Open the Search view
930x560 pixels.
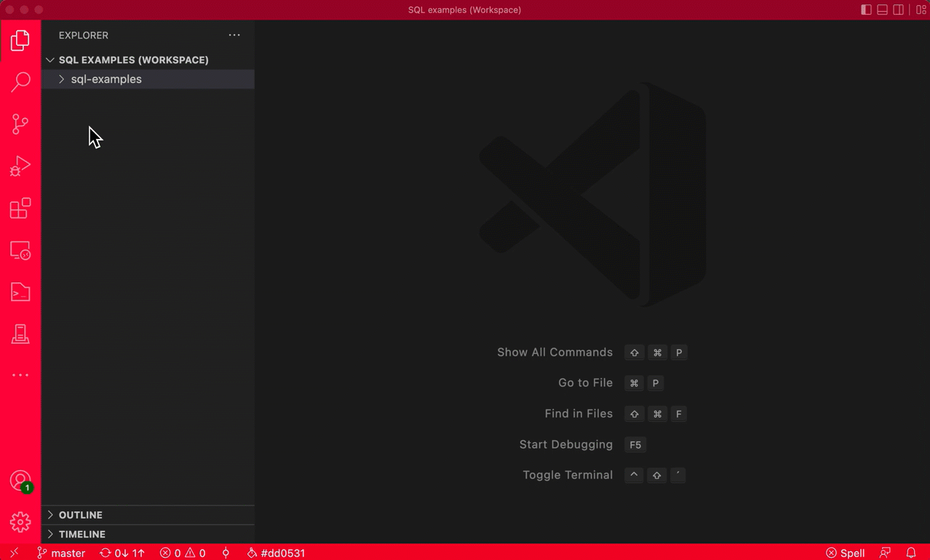pos(20,81)
